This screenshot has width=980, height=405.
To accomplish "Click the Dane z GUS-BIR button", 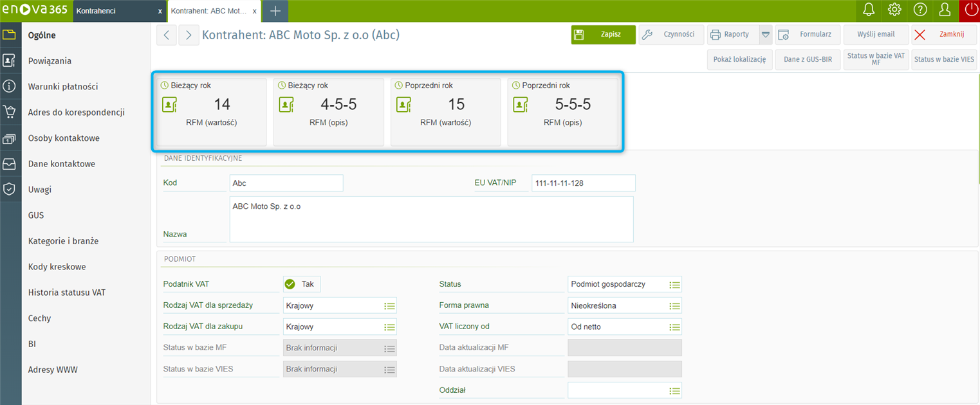I will point(807,59).
